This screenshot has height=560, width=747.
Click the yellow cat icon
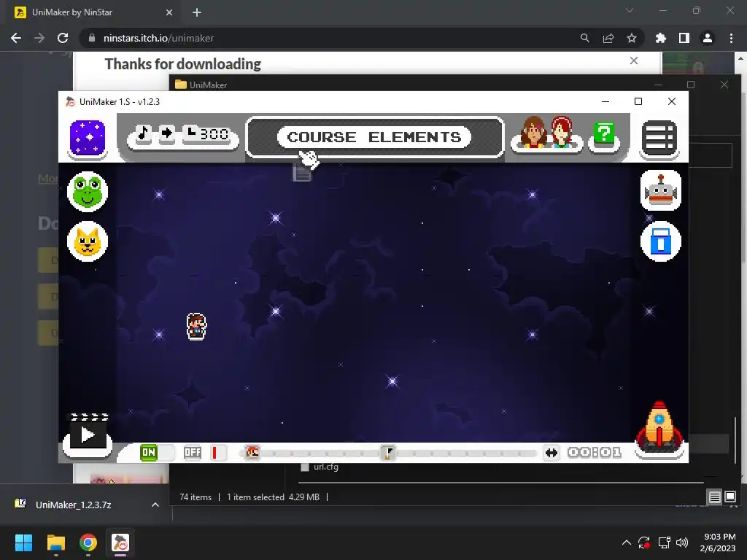click(88, 241)
